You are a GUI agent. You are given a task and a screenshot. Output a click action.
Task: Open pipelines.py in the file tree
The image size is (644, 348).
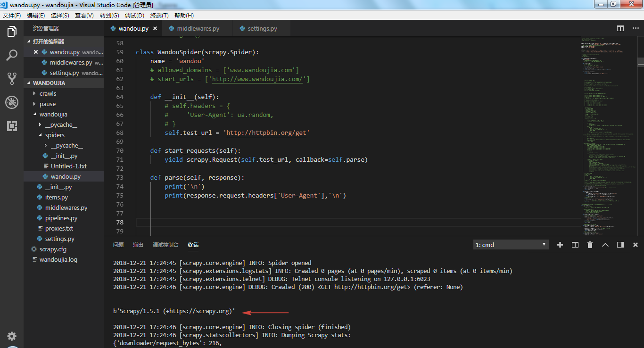(x=64, y=218)
